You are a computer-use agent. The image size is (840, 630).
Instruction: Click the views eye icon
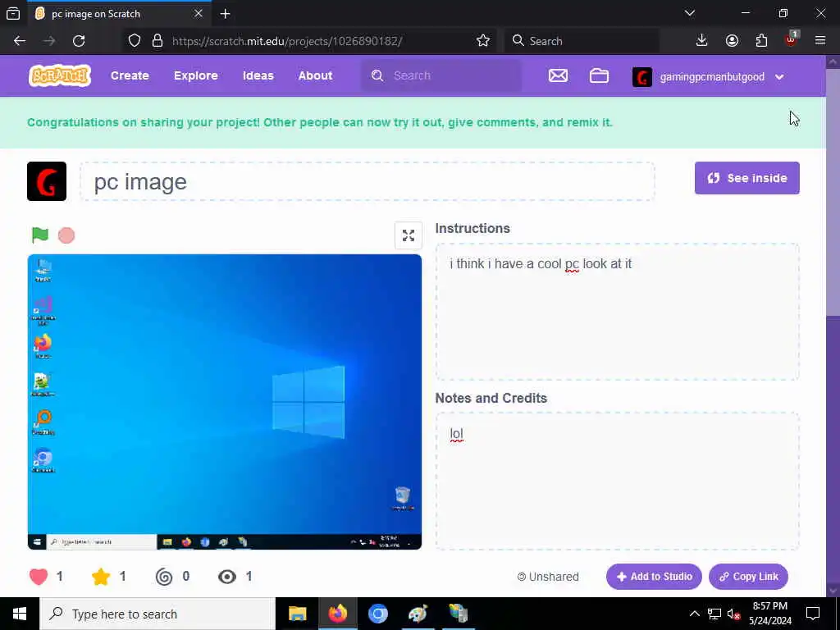tap(227, 577)
